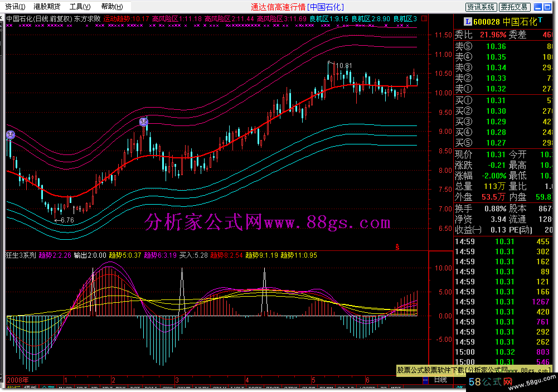This screenshot has width=558, height=392.
Task: Click the blue L icon beside 600028
Action: [468, 22]
